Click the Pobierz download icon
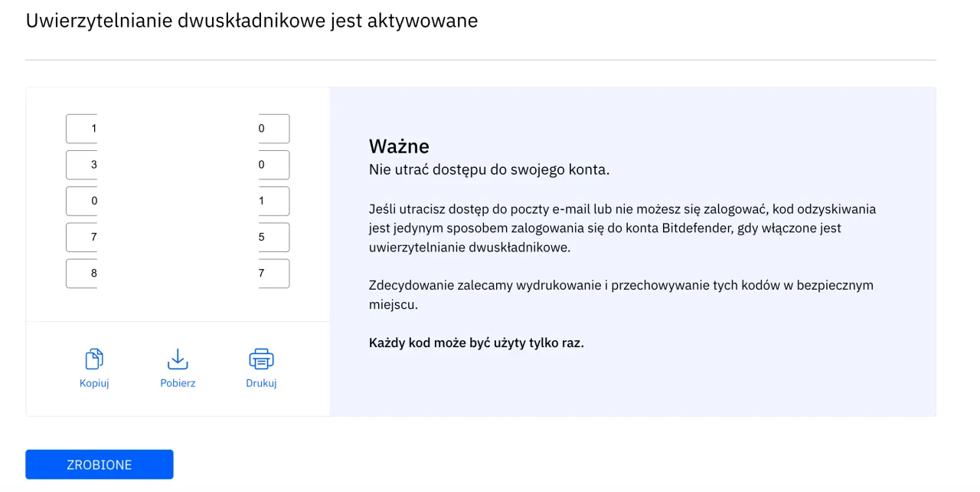This screenshot has width=980, height=492. point(178,357)
